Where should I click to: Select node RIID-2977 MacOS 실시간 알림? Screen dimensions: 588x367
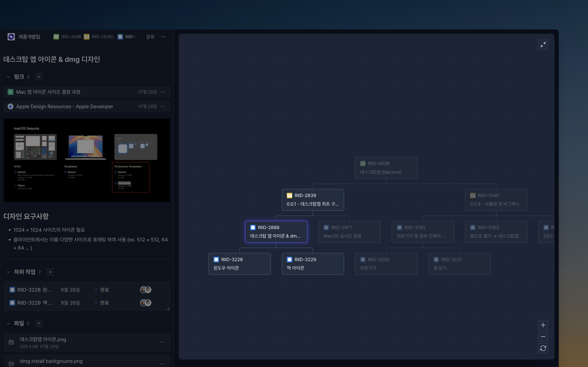point(349,232)
